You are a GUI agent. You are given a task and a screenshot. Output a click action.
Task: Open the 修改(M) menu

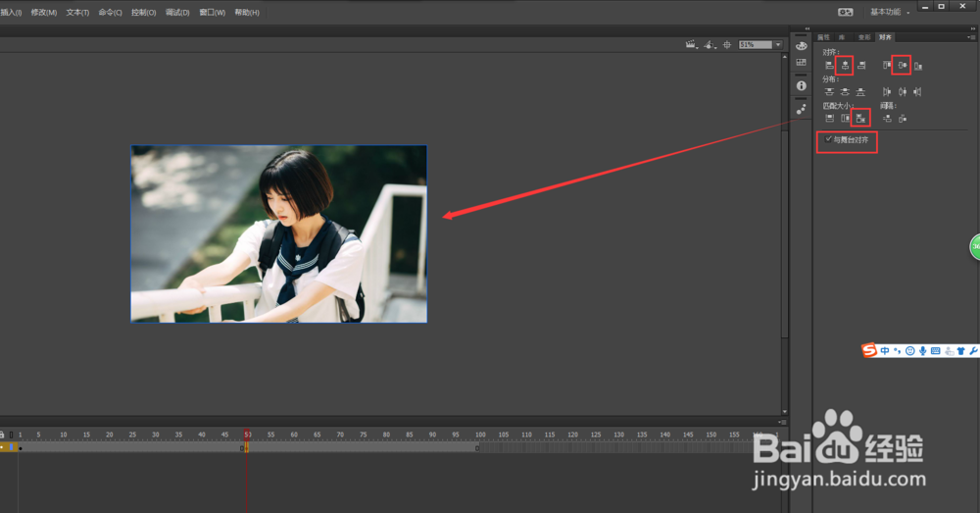pyautogui.click(x=44, y=13)
